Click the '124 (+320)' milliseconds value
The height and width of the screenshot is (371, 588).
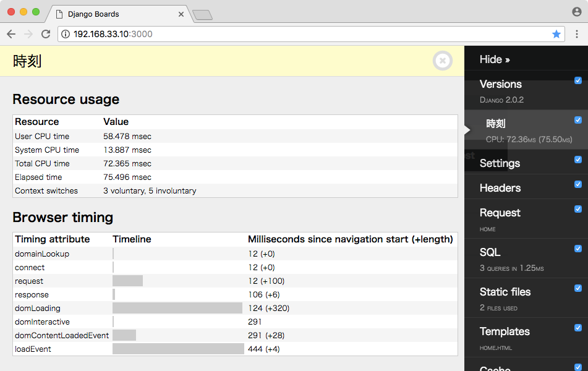(268, 309)
